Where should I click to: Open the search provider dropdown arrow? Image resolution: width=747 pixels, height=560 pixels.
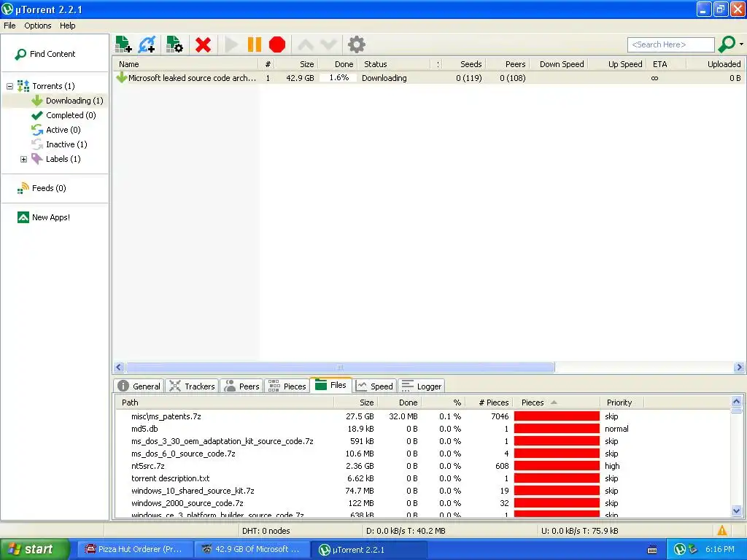741,44
